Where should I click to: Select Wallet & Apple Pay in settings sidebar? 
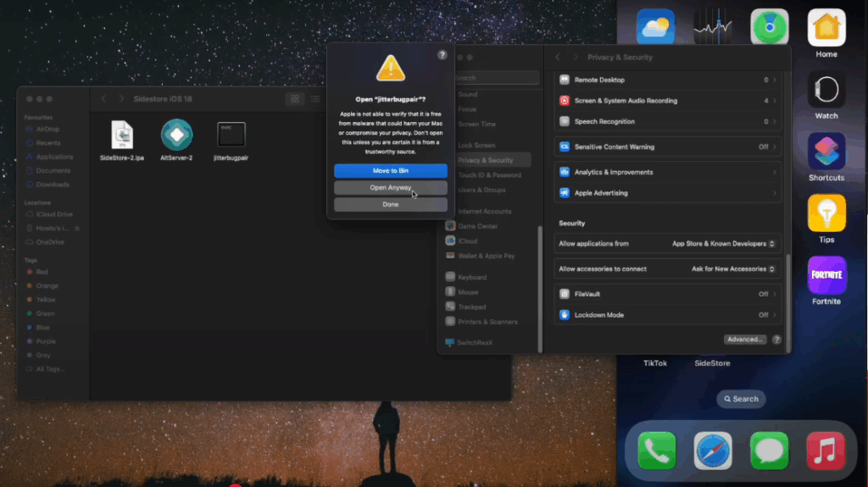pyautogui.click(x=486, y=256)
